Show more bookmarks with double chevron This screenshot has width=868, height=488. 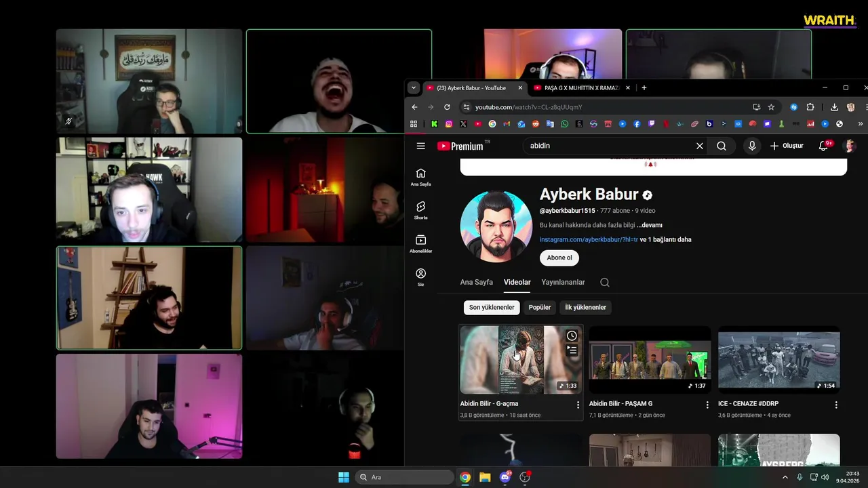click(x=861, y=124)
